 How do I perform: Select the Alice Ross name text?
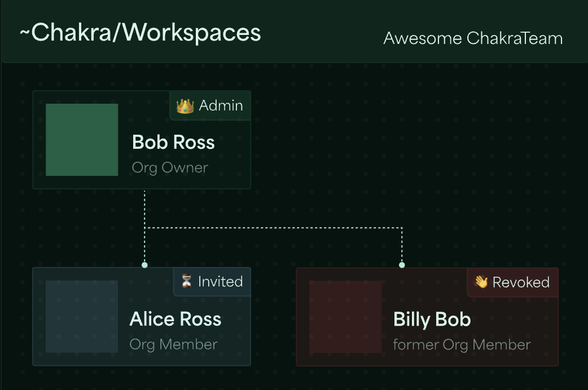pos(175,319)
